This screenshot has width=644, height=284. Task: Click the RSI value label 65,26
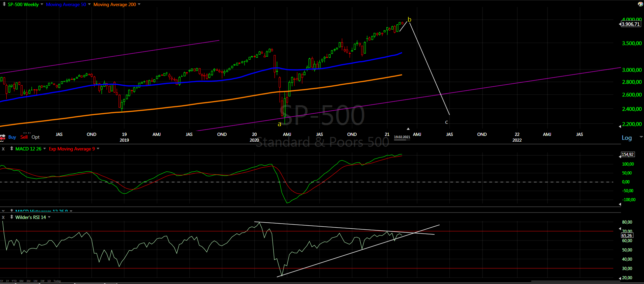pos(627,236)
